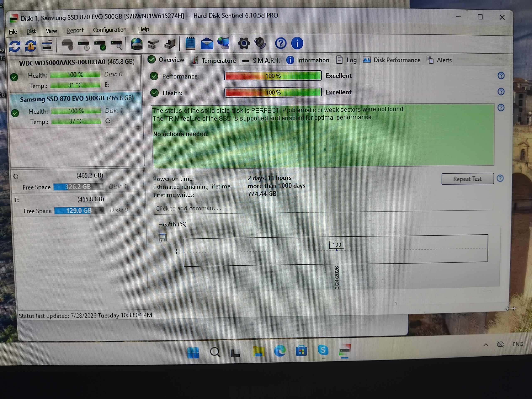Open Microsoft Store from the taskbar
The width and height of the screenshot is (532, 399).
click(301, 351)
